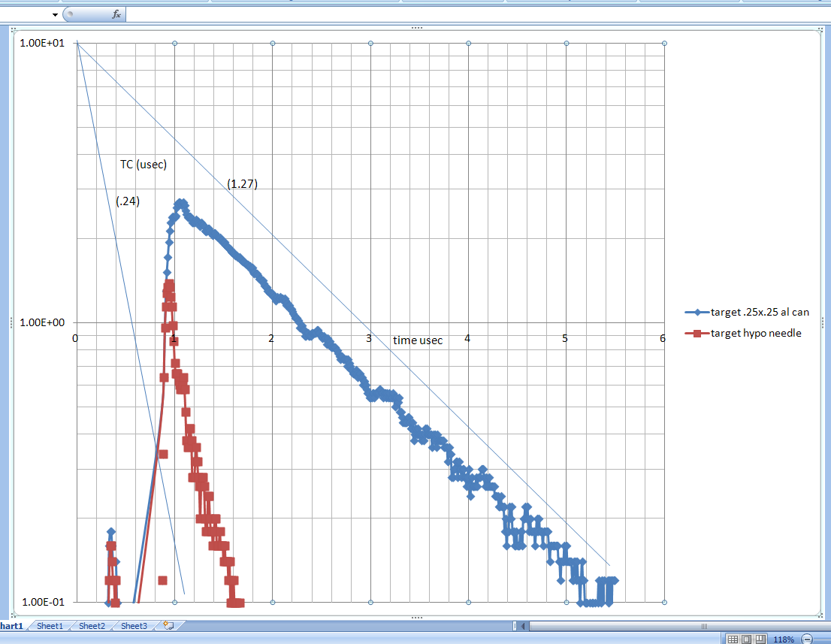Click the 1.00E+01 vertical axis label
This screenshot has height=644, width=831.
[x=42, y=43]
